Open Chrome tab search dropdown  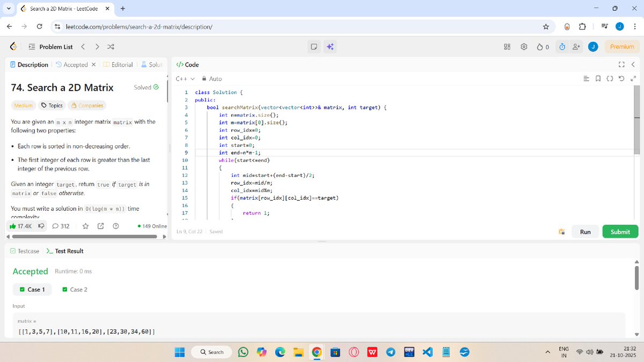pyautogui.click(x=9, y=9)
